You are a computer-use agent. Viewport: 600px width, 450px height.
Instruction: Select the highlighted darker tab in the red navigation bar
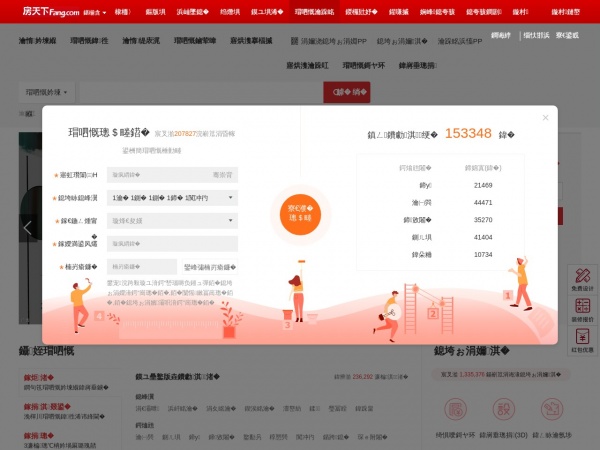tap(314, 12)
